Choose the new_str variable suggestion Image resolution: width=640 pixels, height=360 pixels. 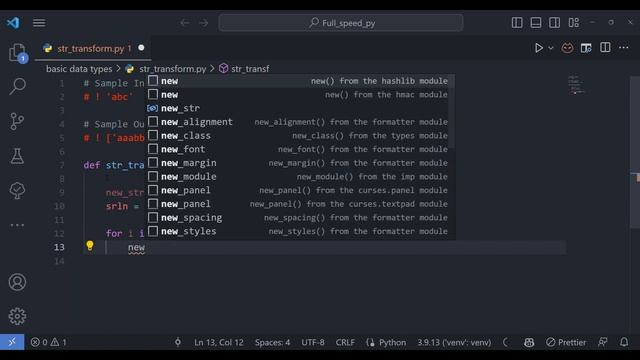(x=300, y=108)
